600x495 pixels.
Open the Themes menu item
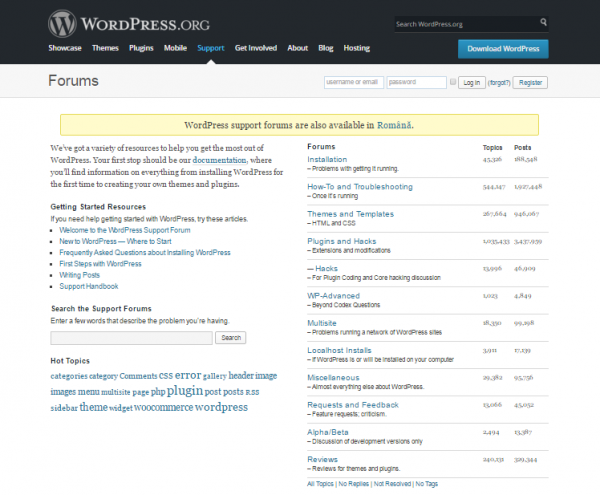click(x=105, y=48)
